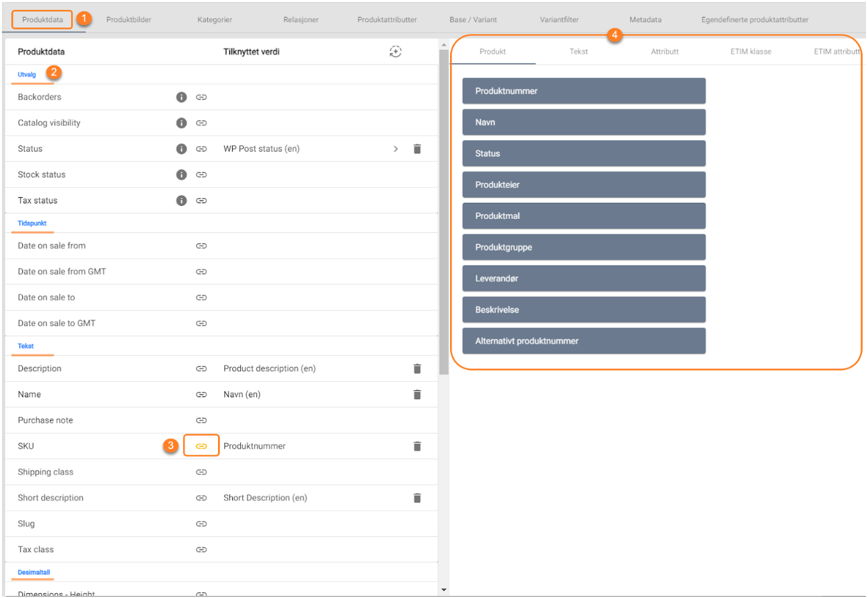Click the link icon for Date on sale from
868x598 pixels.
click(x=201, y=246)
